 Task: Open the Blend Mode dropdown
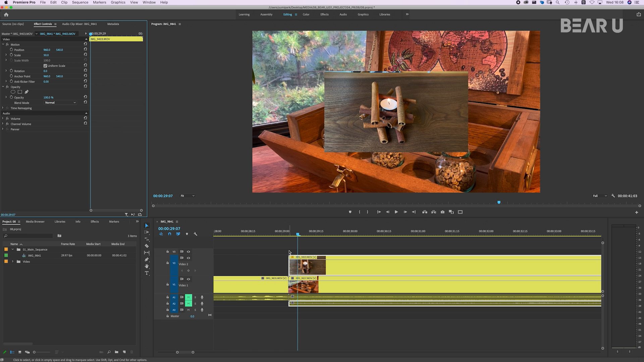[60, 103]
